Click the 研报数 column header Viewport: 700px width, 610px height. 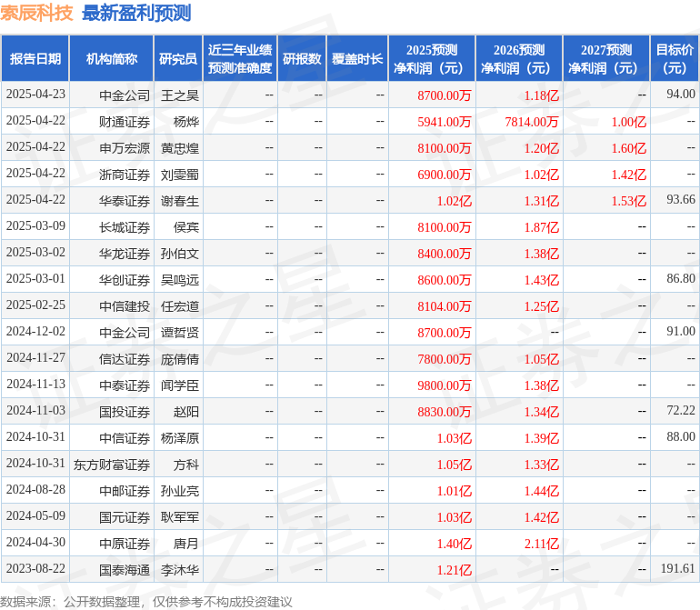(302, 58)
